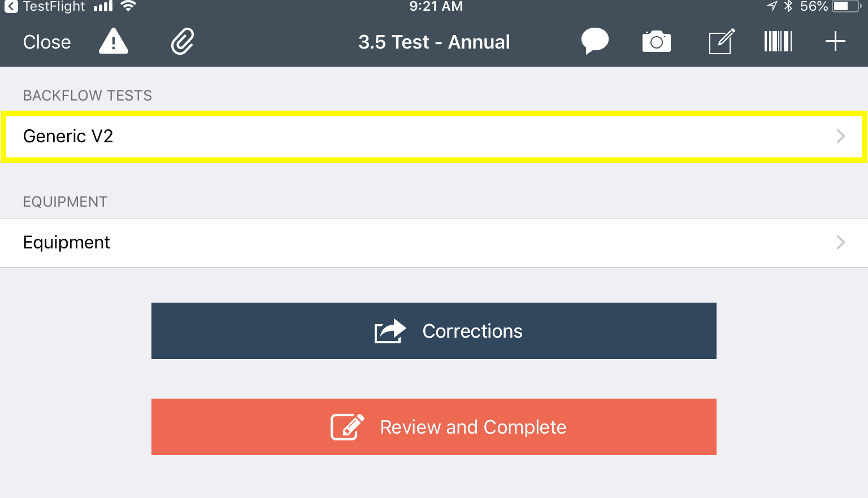The image size is (868, 498).
Task: Click the '3.5 Test - Annual' title
Action: click(433, 42)
